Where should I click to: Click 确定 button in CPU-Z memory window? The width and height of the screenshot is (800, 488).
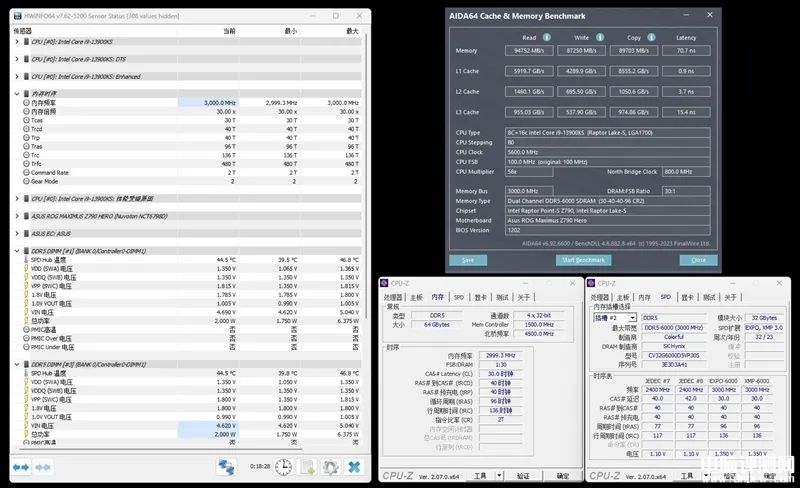(x=563, y=476)
